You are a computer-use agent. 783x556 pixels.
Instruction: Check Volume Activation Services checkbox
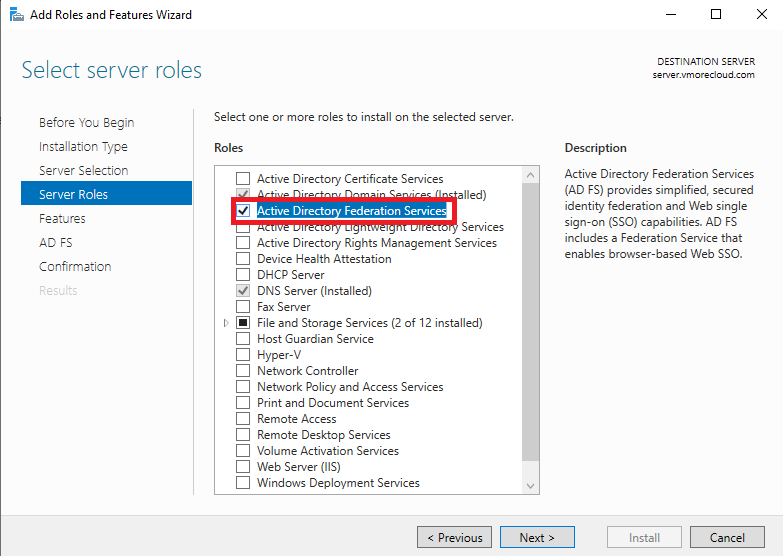pos(243,450)
